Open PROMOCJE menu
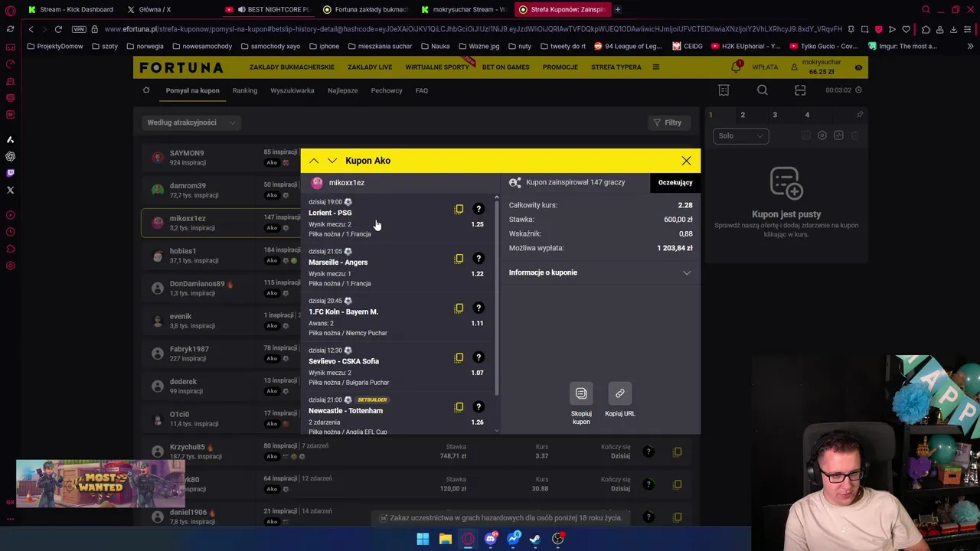The height and width of the screenshot is (551, 980). point(560,67)
